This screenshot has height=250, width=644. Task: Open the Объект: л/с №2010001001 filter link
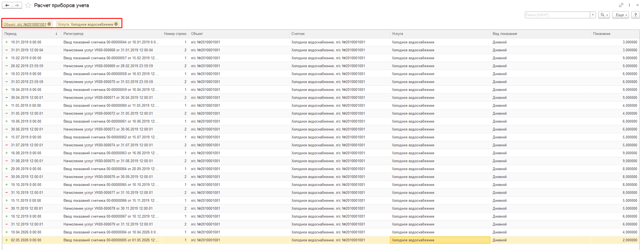pyautogui.click(x=25, y=24)
